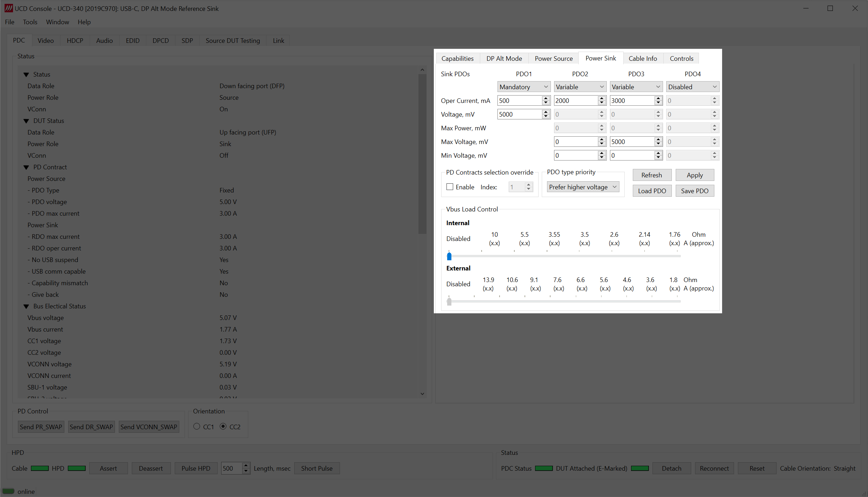Open the Capabilities sub-tab
868x497 pixels.
pyautogui.click(x=457, y=58)
